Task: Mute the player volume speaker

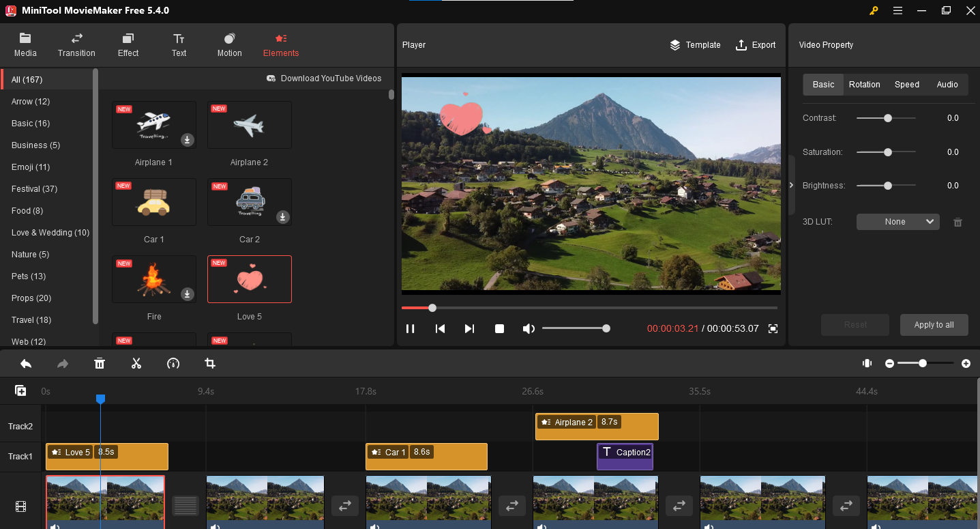Action: pyautogui.click(x=529, y=329)
